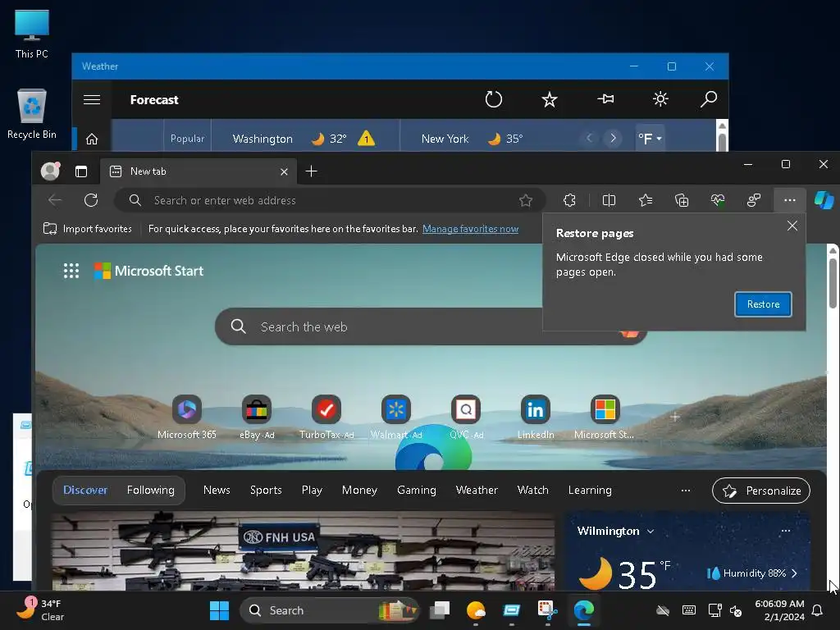This screenshot has width=840, height=630.
Task: Open the Microsoft Store quick link
Action: click(605, 418)
